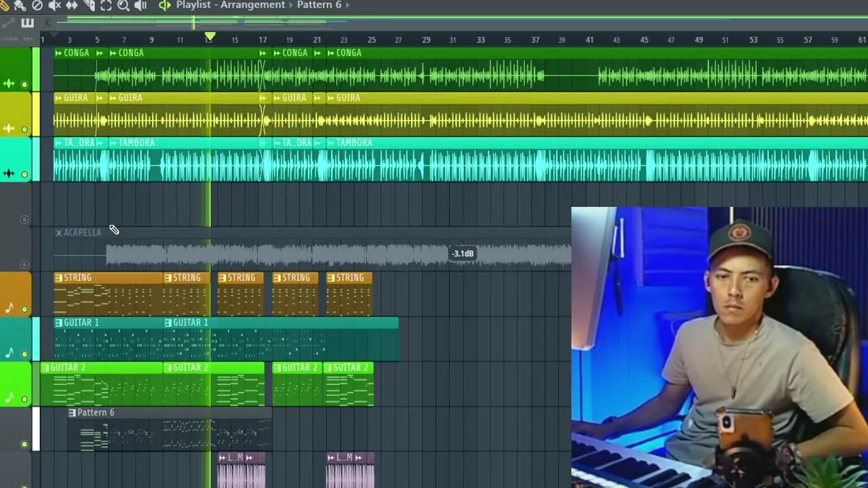
Task: Mute the Tambora track
Action: coord(24,174)
